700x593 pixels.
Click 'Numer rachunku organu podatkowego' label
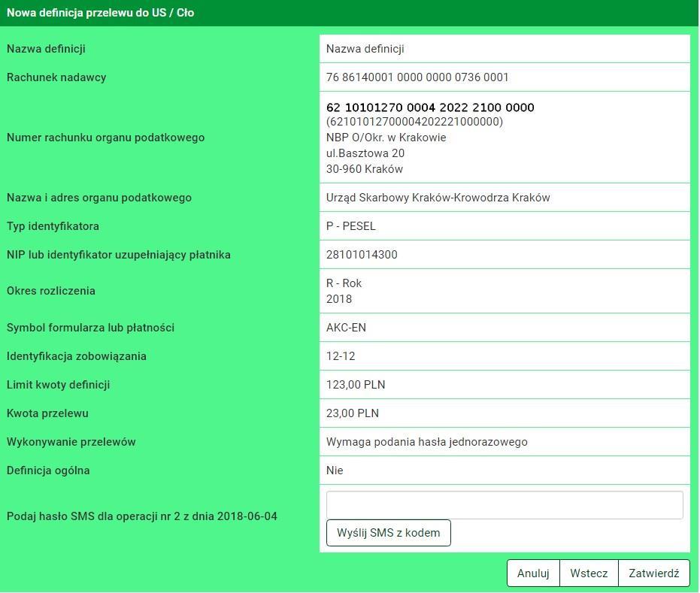coord(105,138)
